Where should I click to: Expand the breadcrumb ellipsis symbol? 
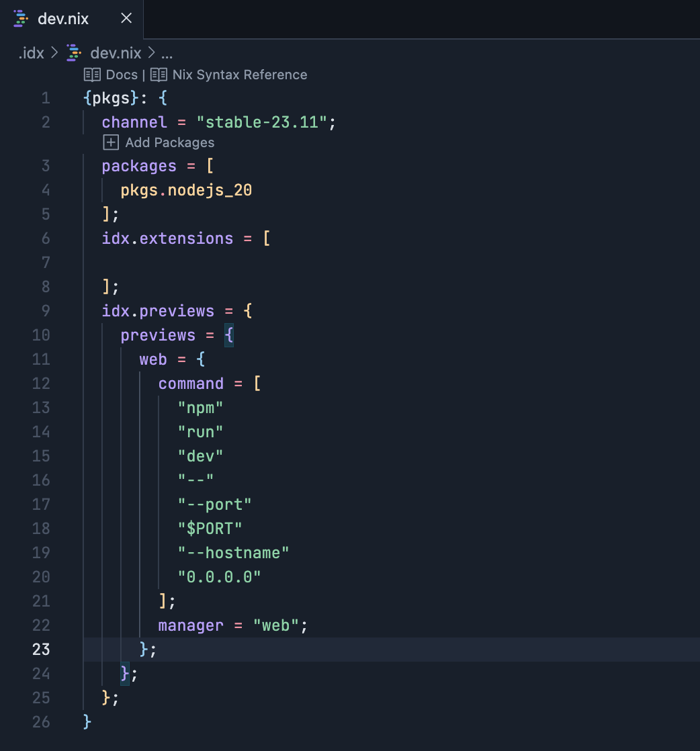click(167, 53)
